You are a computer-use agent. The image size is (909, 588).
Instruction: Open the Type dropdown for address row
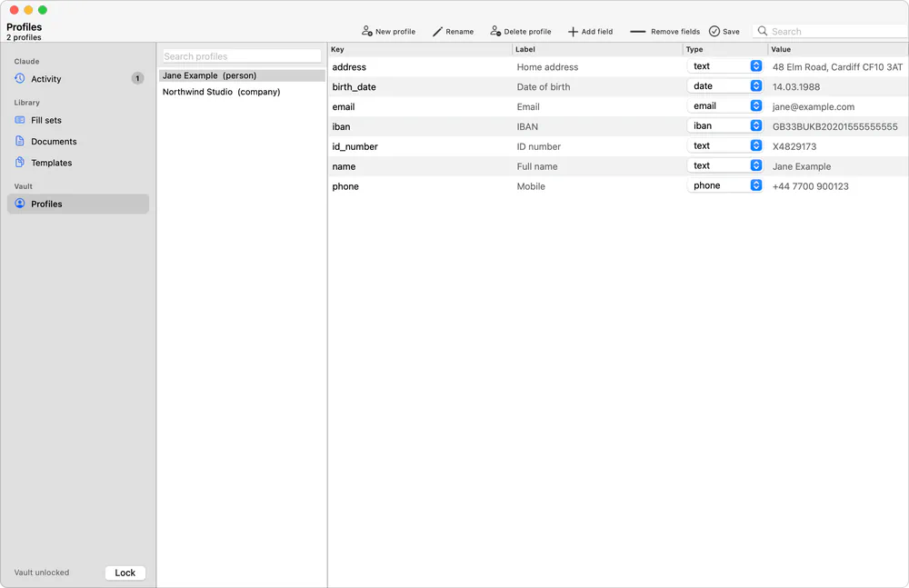[x=724, y=66]
